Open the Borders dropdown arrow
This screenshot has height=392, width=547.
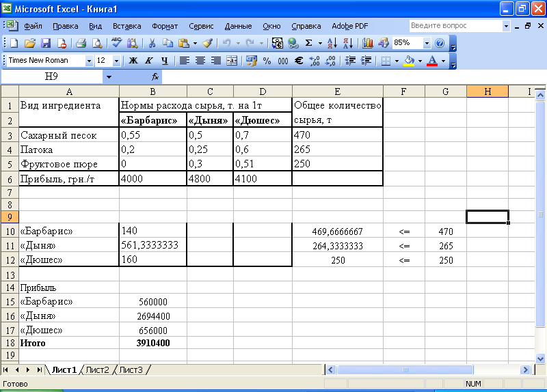tap(397, 61)
